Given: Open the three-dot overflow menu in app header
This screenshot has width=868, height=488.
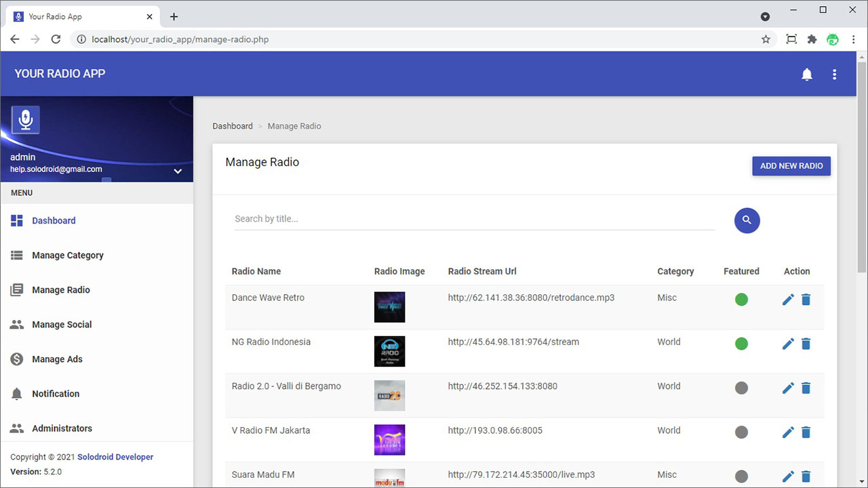Looking at the screenshot, I should [834, 75].
